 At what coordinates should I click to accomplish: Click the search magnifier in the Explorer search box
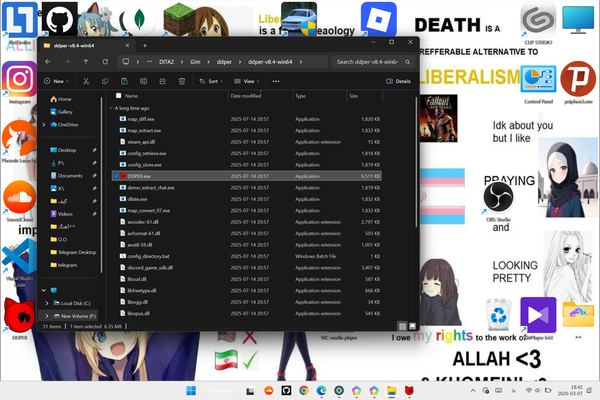408,62
